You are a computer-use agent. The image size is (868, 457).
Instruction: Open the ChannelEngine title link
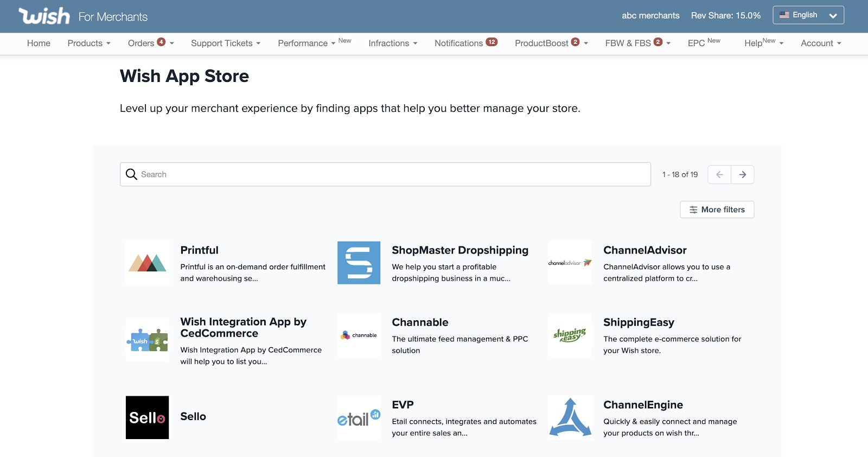click(643, 405)
